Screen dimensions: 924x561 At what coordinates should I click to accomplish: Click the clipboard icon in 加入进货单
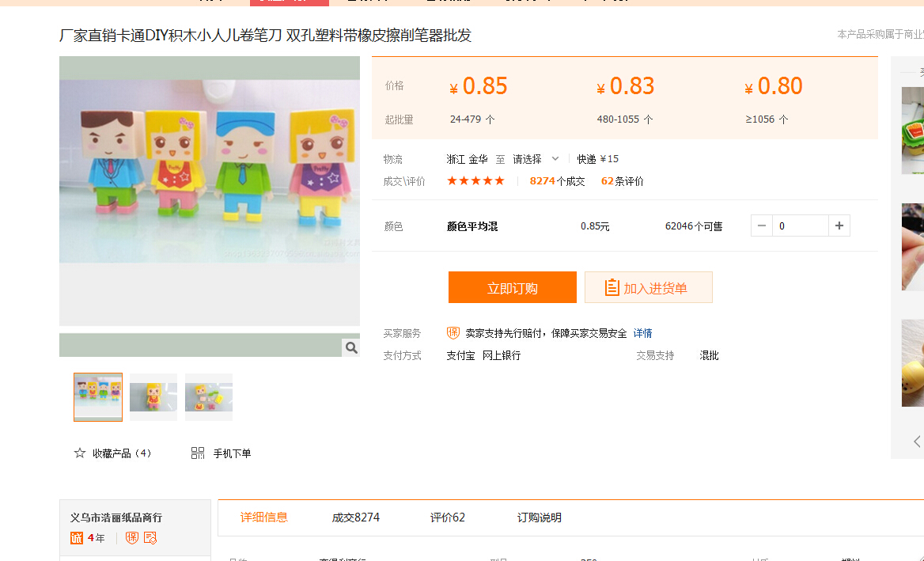click(x=612, y=288)
